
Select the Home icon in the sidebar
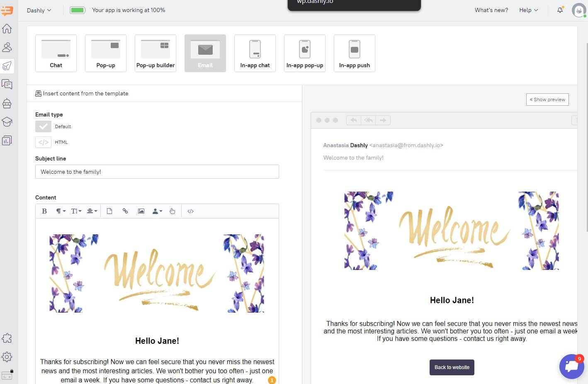(7, 28)
